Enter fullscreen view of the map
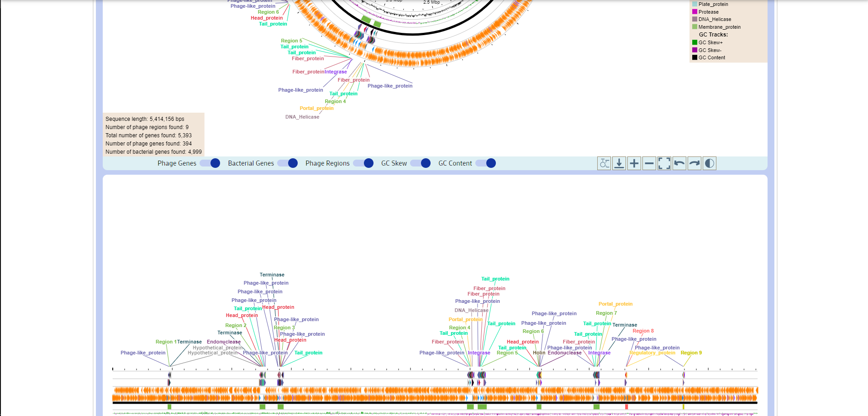This screenshot has width=868, height=416. coord(664,163)
